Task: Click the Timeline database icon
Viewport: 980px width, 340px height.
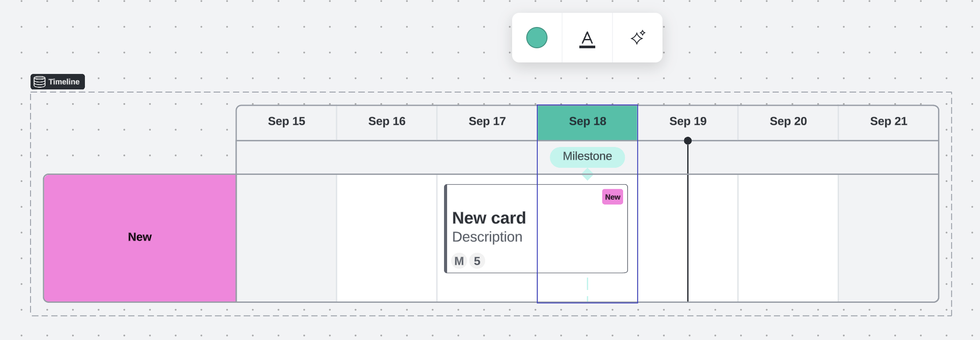Action: click(x=40, y=82)
